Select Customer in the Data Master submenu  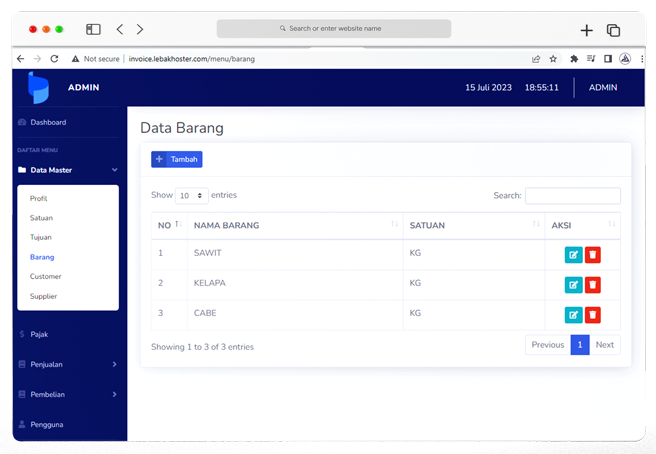pos(46,276)
